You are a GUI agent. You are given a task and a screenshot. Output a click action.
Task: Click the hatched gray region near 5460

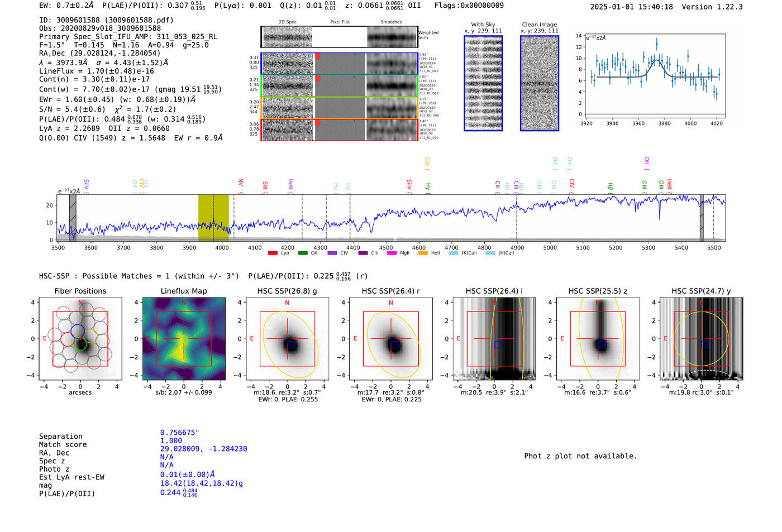pyautogui.click(x=702, y=218)
